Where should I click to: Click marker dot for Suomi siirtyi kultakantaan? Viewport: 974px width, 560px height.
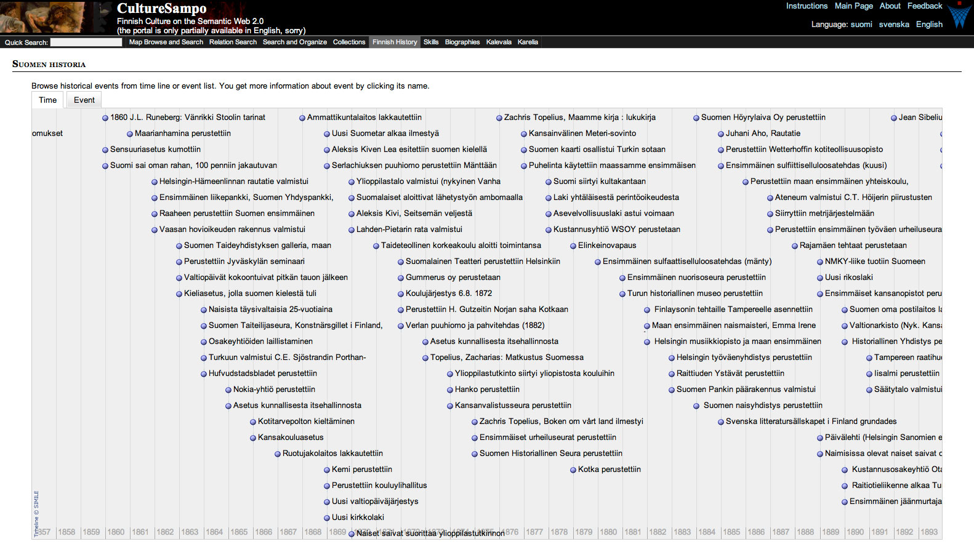tap(549, 182)
